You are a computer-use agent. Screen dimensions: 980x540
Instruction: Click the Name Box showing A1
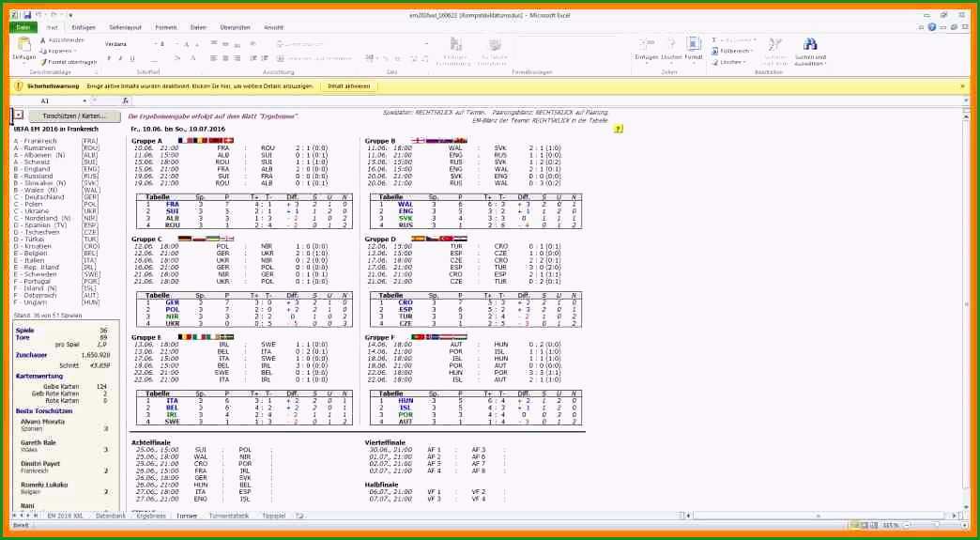[45, 100]
